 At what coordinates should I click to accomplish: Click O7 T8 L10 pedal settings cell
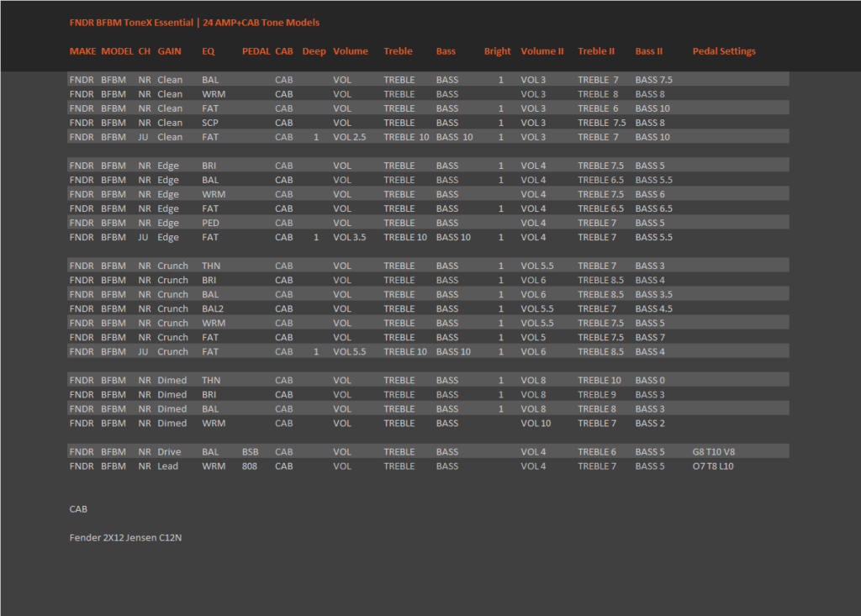point(713,466)
